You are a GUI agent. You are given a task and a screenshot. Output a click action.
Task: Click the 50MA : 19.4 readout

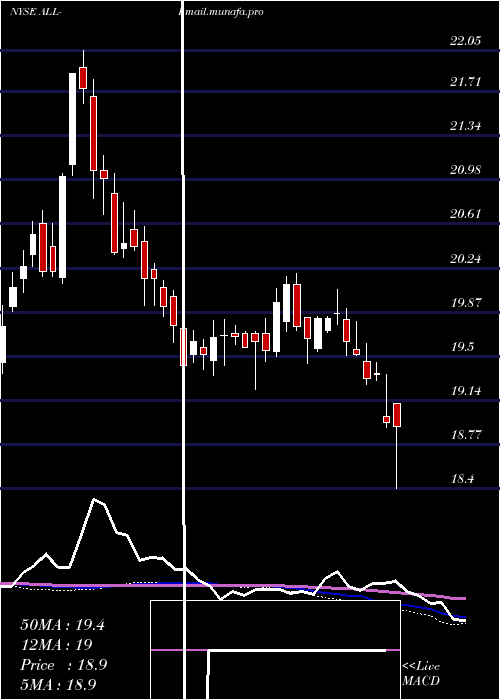(62, 625)
